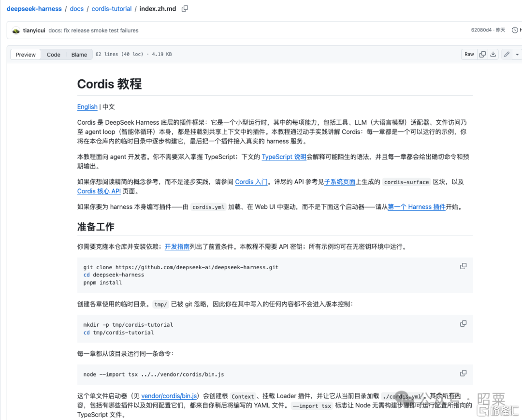Open the English version link
This screenshot has height=420, width=522.
[87, 107]
